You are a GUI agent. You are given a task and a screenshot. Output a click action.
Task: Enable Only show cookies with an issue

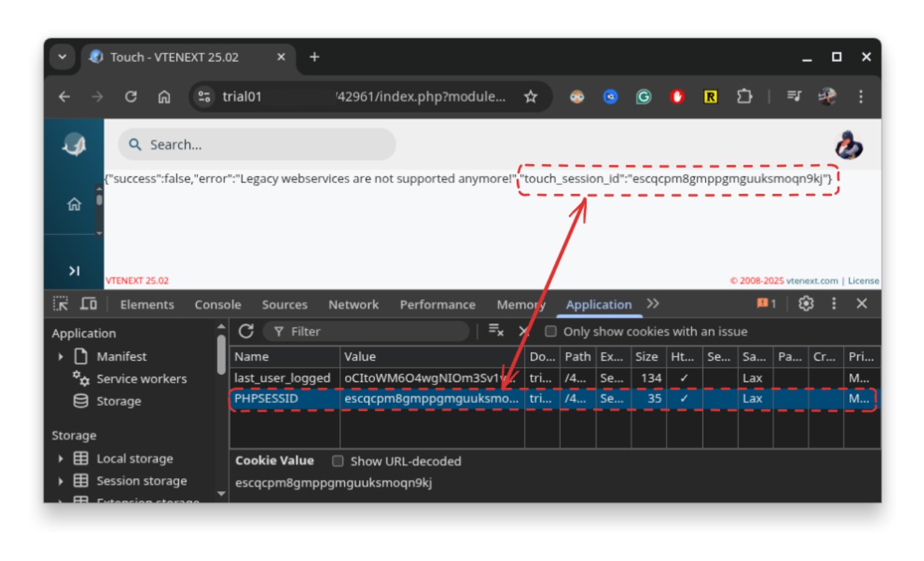(550, 331)
